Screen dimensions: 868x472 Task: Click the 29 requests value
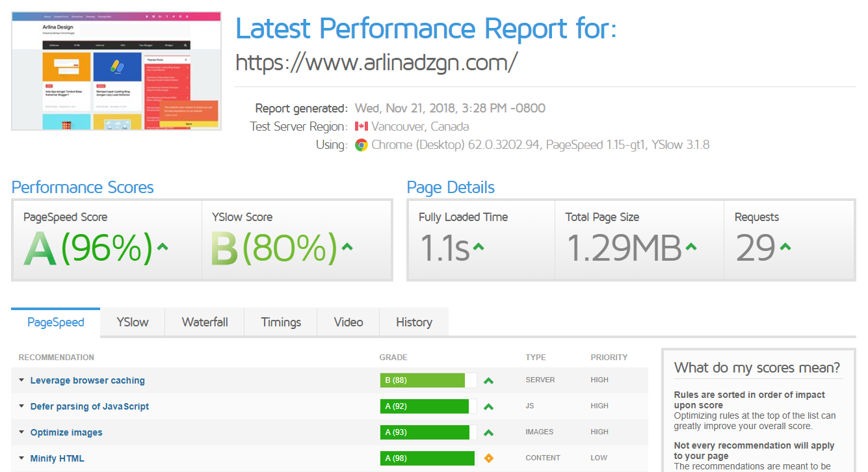tap(756, 248)
